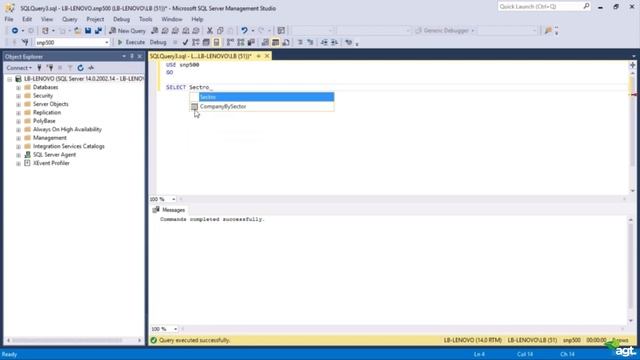
Task: Click the Cut scissors icon
Action: click(x=210, y=31)
